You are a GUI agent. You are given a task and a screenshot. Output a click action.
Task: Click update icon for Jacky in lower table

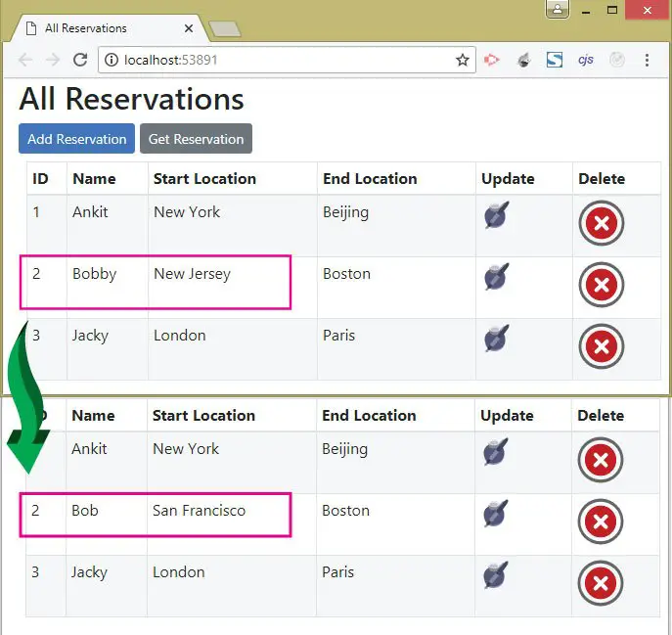tap(495, 575)
